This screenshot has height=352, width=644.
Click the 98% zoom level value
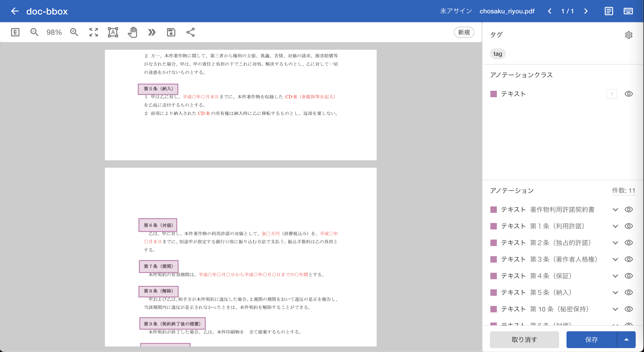pos(54,32)
